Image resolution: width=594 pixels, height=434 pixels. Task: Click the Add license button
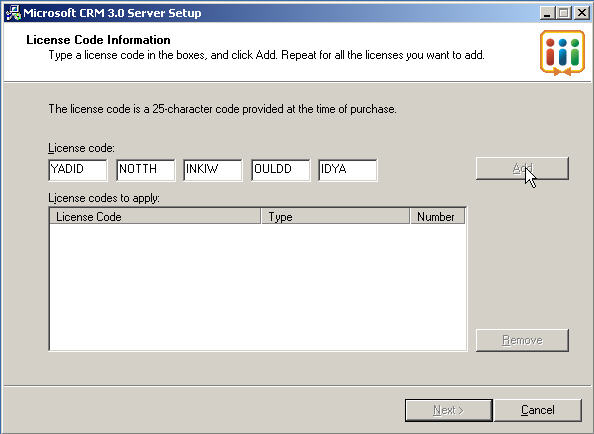pyautogui.click(x=522, y=169)
